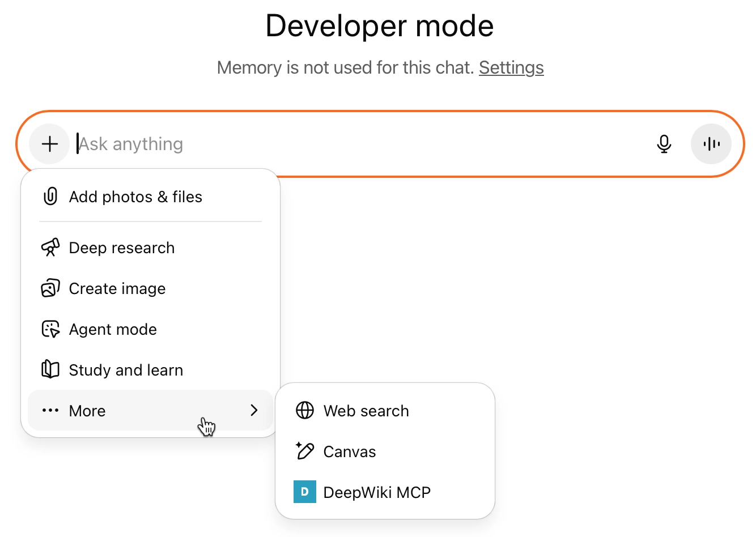756x537 pixels.
Task: Select the 'Add photos & files' text label
Action: click(x=135, y=197)
